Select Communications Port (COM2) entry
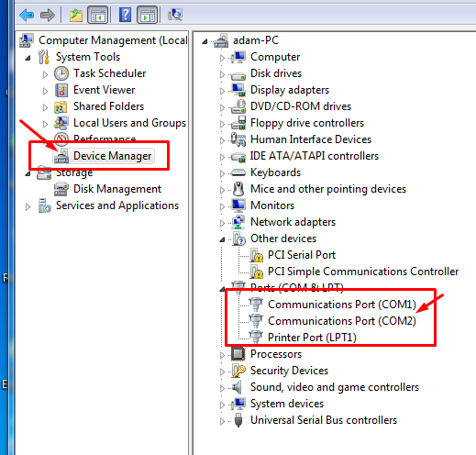This screenshot has width=476, height=455. (x=342, y=321)
